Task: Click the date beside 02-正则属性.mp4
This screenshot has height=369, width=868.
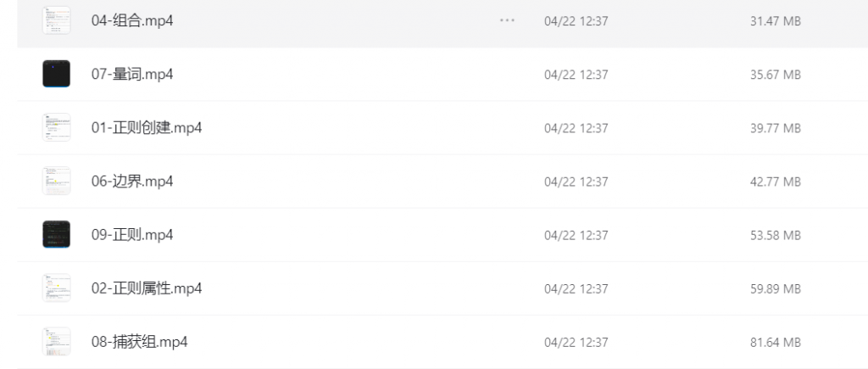Action: pos(576,288)
